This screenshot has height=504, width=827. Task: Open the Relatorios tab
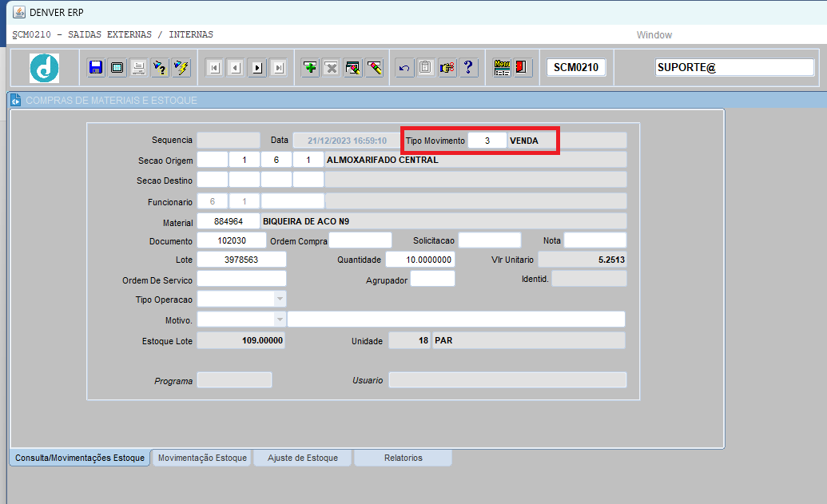coord(404,458)
